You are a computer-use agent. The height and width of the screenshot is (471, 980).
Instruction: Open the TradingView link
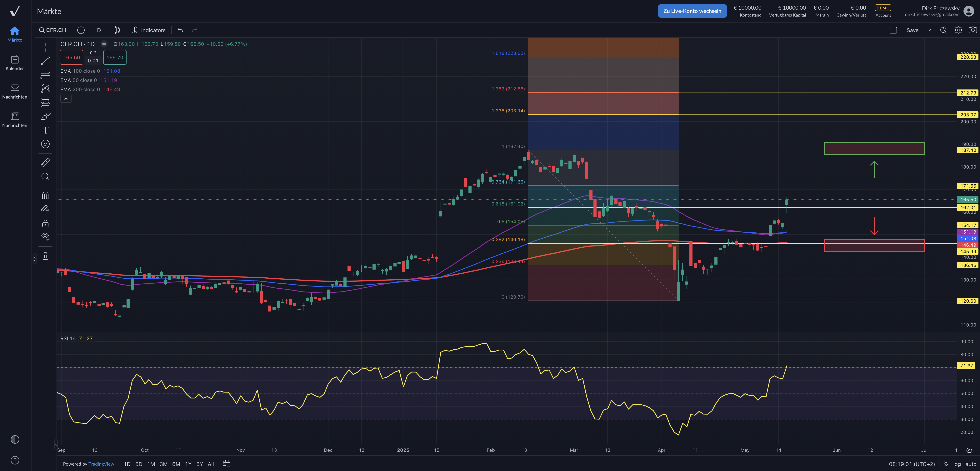pos(101,464)
